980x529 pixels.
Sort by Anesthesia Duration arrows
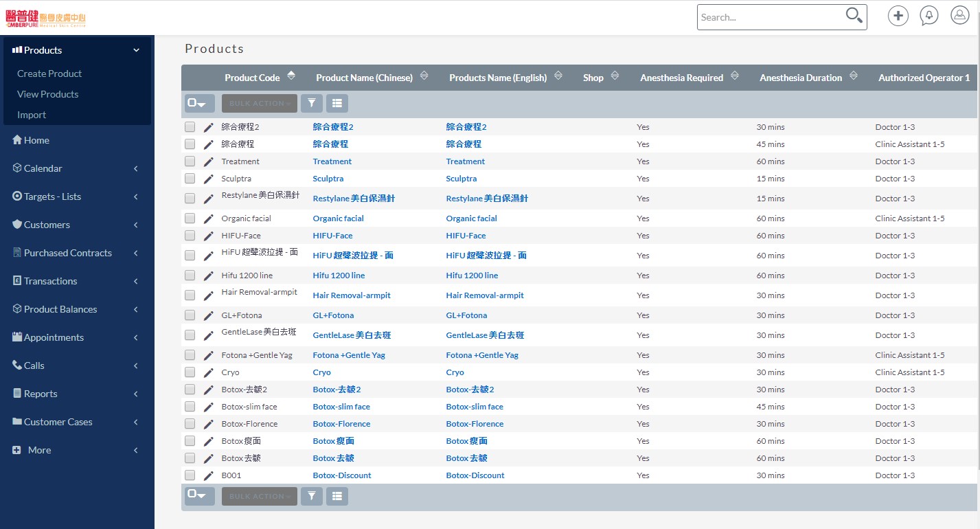tap(853, 76)
